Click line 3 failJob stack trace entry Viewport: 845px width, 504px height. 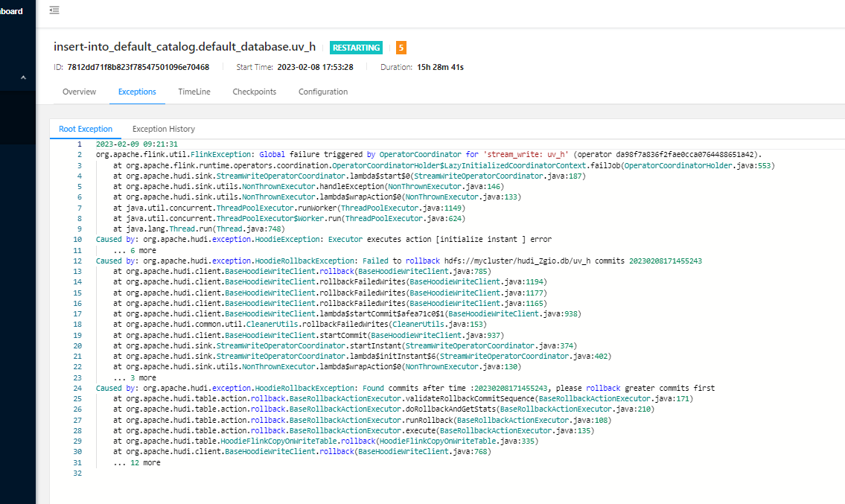[444, 165]
